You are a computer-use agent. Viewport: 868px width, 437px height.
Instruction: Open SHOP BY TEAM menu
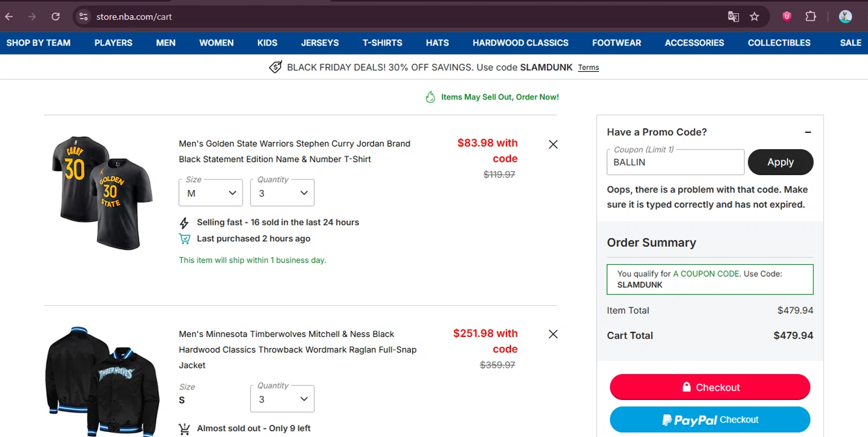[38, 43]
